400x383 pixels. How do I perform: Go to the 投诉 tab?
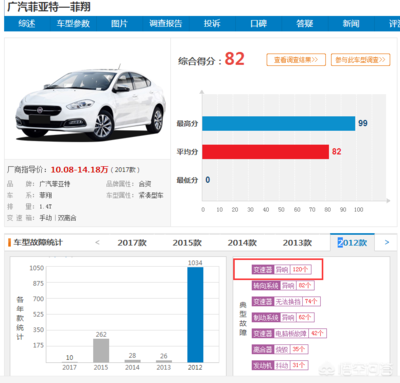212,23
